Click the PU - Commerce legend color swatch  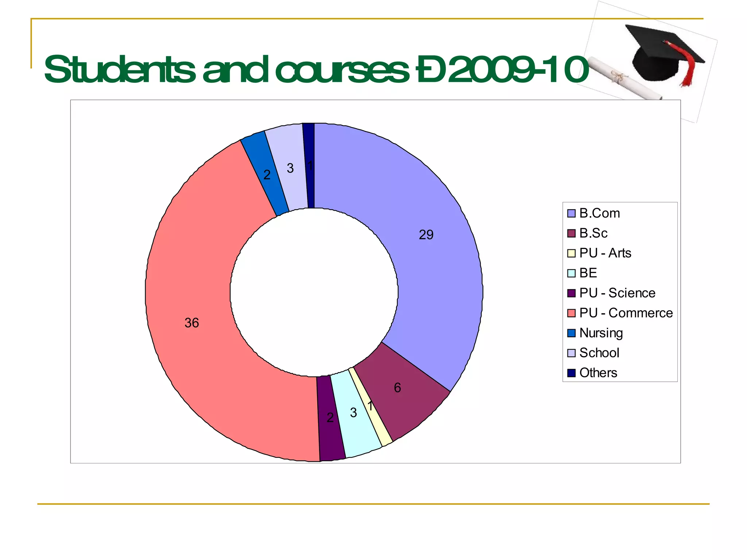tap(571, 313)
